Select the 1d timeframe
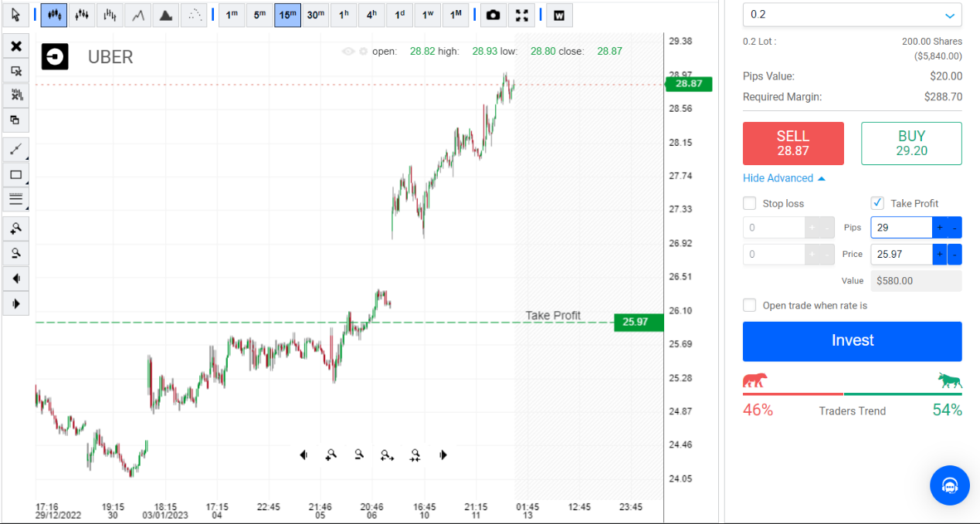 [x=399, y=15]
